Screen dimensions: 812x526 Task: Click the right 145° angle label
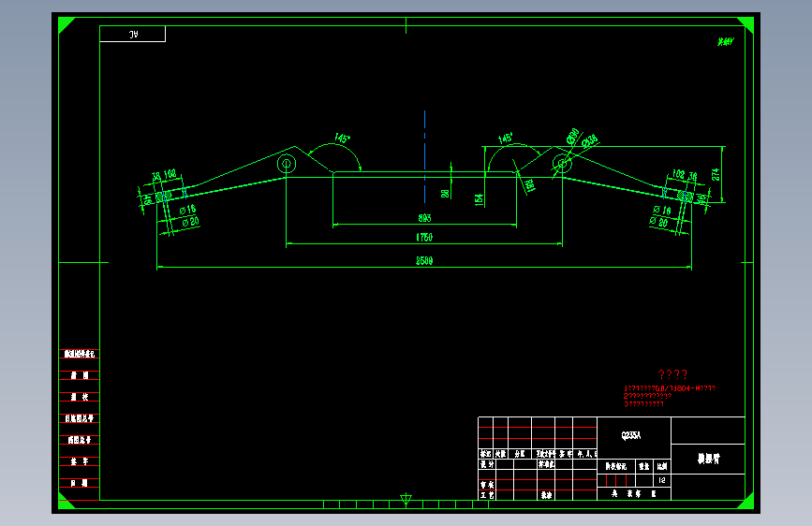click(x=506, y=138)
